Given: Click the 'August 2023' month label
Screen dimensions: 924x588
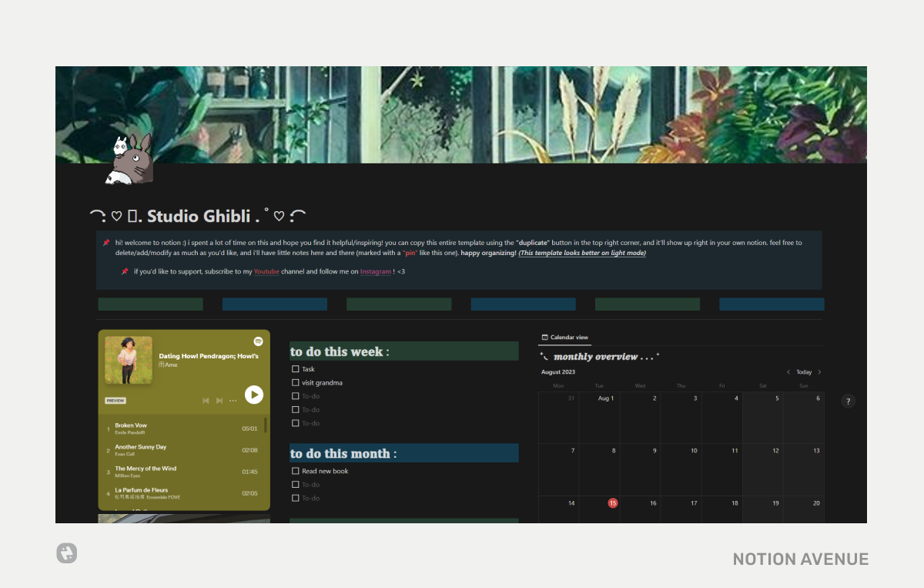Looking at the screenshot, I should point(557,372).
